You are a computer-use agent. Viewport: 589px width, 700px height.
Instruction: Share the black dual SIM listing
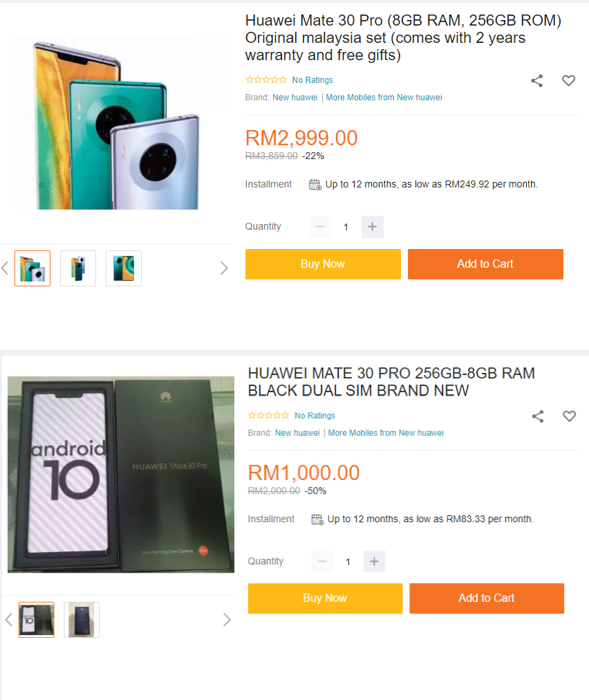click(538, 416)
